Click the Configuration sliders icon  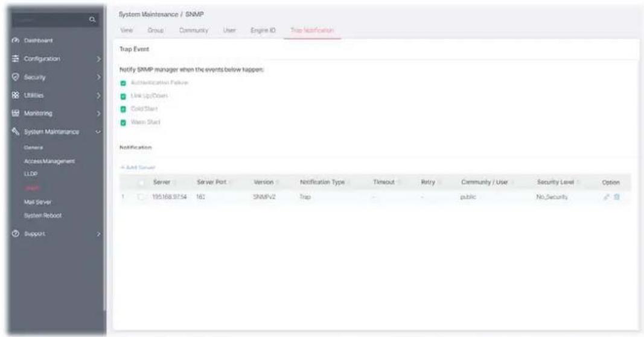[x=16, y=58]
